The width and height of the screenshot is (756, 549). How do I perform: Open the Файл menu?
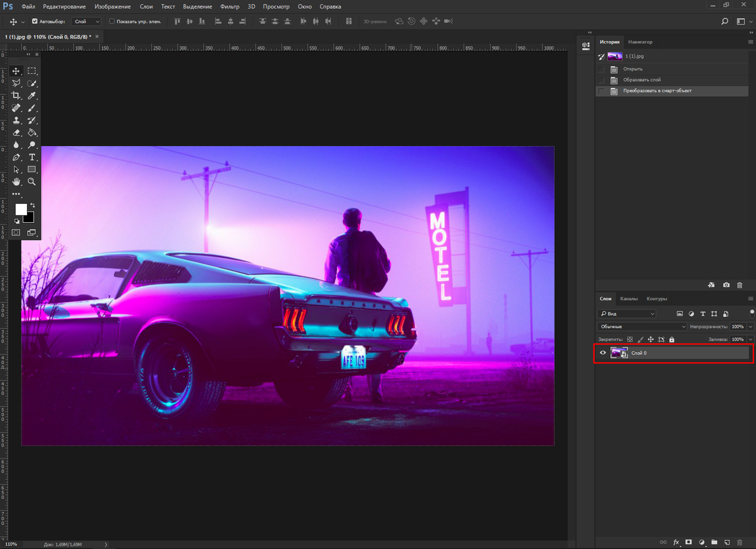tap(28, 6)
